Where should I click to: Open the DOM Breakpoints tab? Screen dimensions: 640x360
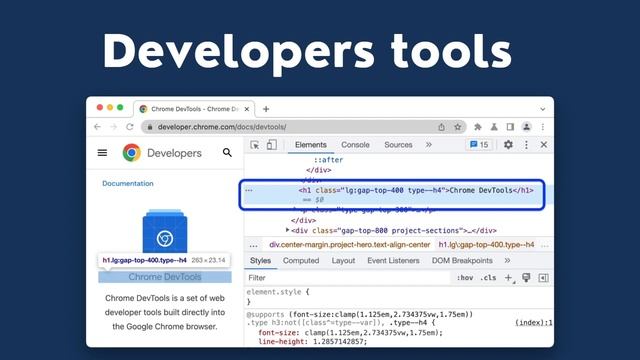click(462, 260)
